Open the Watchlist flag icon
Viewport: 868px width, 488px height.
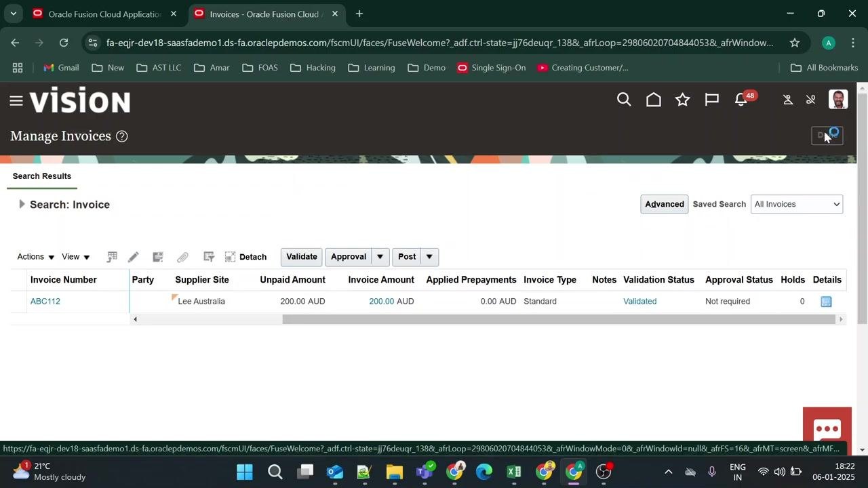(x=712, y=100)
